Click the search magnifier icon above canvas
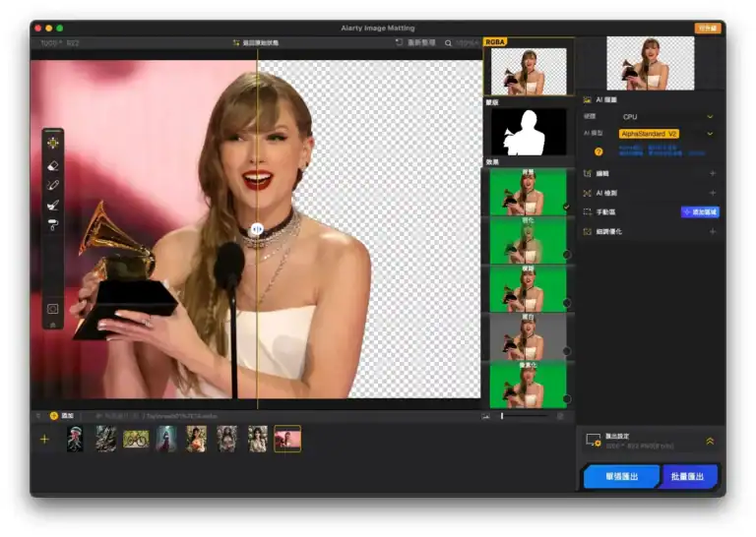 (448, 43)
